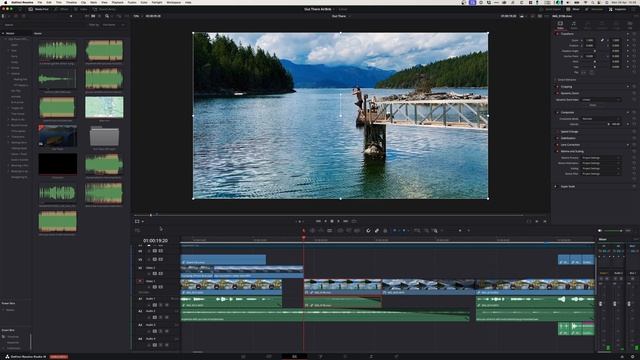Toggle the Inspector panel button
The image size is (640, 360).
[x=618, y=9]
